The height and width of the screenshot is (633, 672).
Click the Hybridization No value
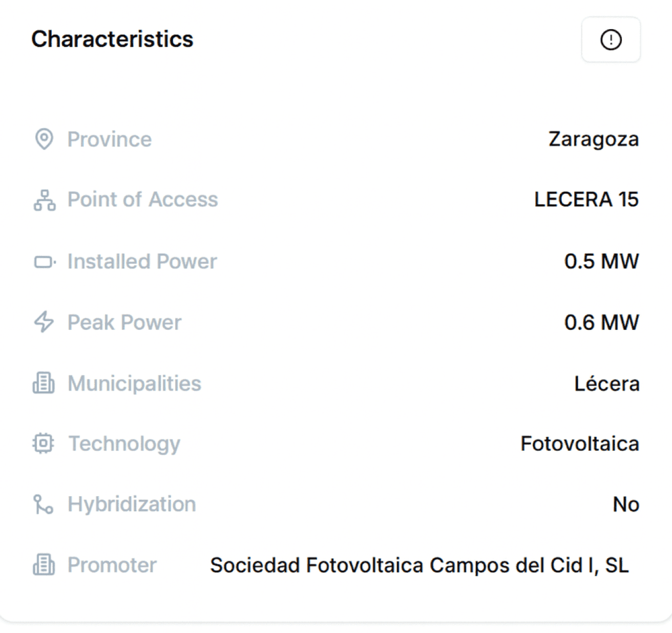[x=625, y=505]
